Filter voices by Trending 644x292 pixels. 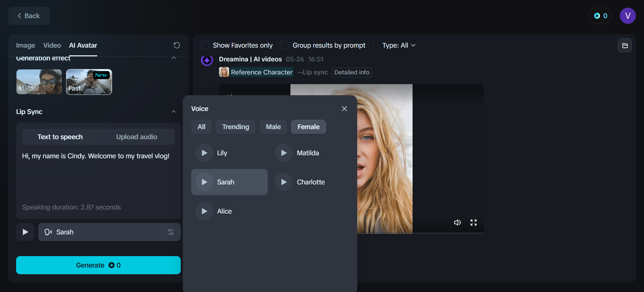coord(235,127)
